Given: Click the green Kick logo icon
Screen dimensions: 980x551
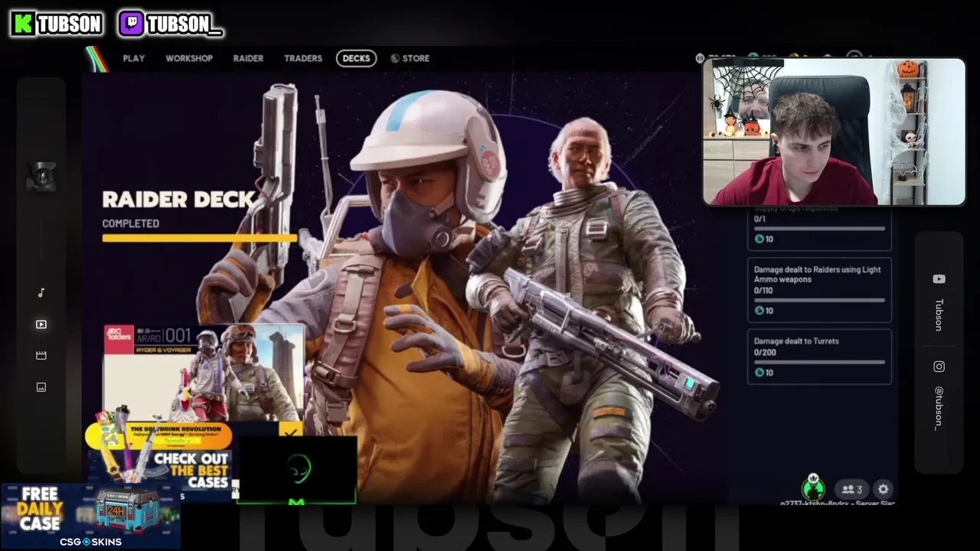Looking at the screenshot, I should pos(23,24).
